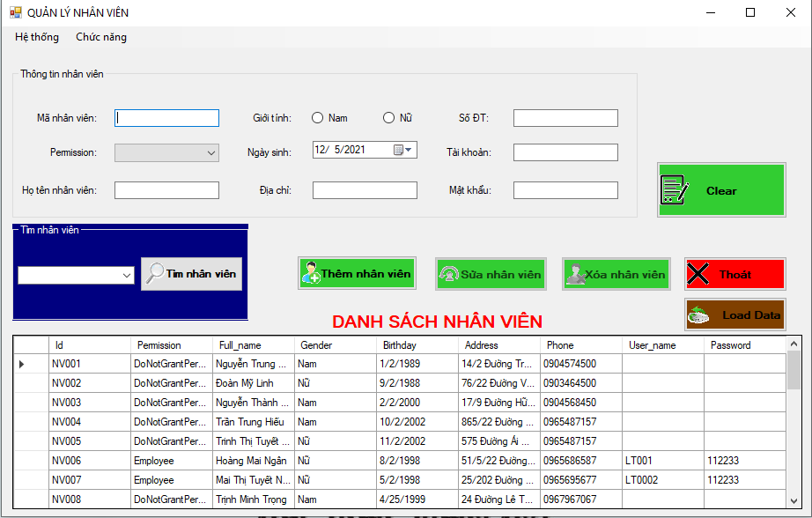Screen dimensions: 812x518
Task: Open the Chức năng menu
Action: point(101,37)
